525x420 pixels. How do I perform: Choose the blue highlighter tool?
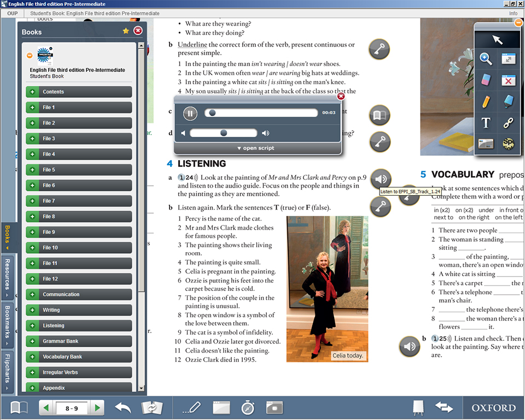click(x=509, y=102)
